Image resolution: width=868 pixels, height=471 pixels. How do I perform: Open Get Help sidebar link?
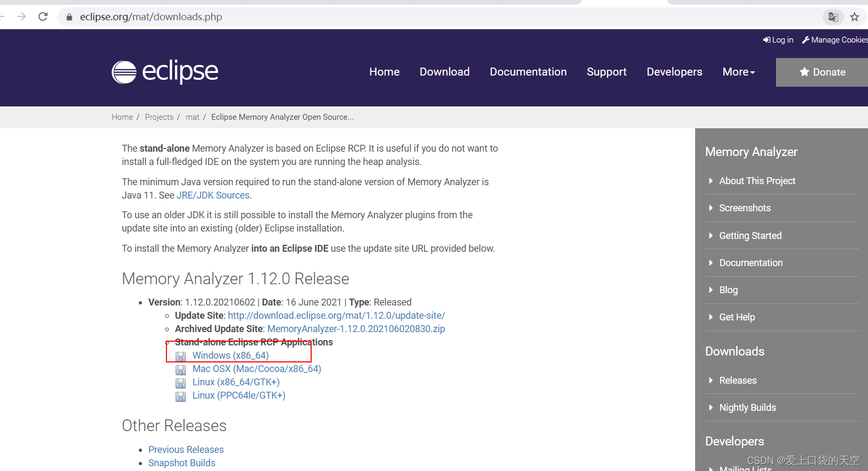[737, 317]
